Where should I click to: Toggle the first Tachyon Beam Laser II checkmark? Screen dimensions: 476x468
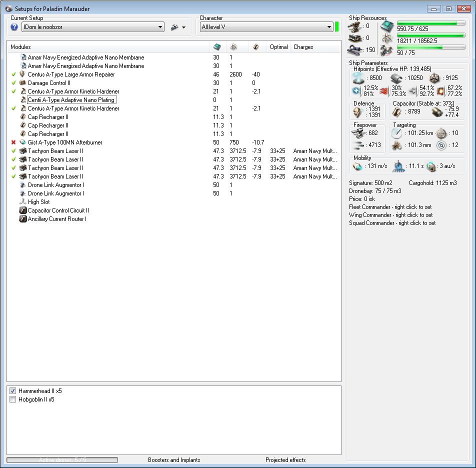[x=13, y=151]
